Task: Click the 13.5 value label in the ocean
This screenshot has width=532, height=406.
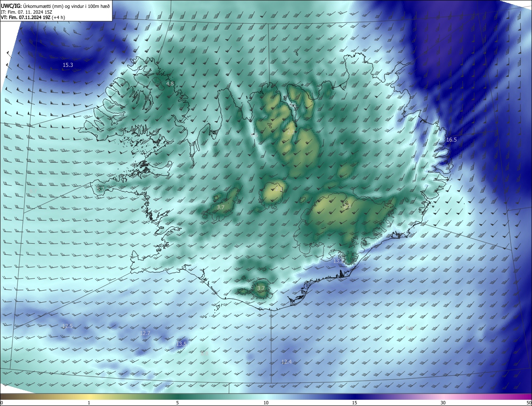Action: 182,344
